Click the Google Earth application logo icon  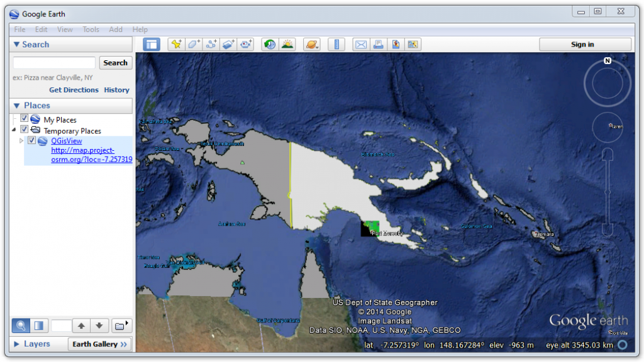coord(14,14)
